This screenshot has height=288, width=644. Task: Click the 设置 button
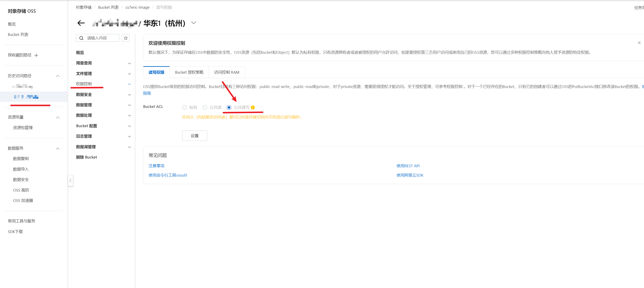tap(195, 136)
